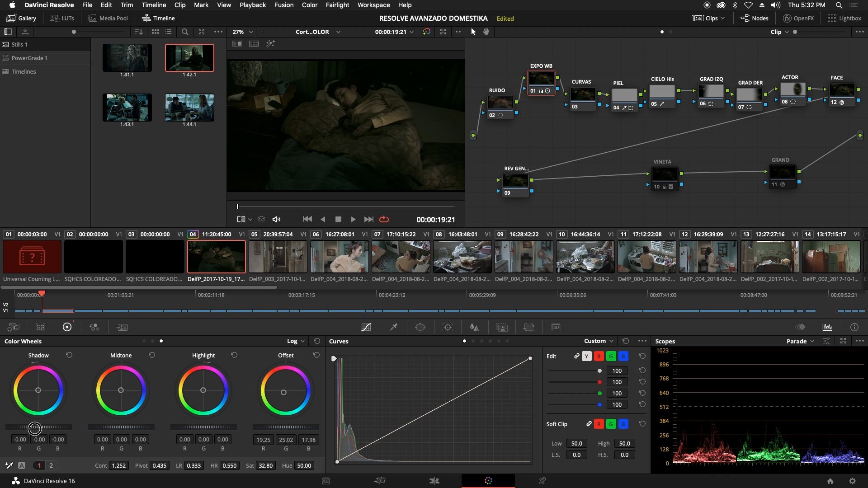
Task: Select the 1.43.1 still thumbnail
Action: pyautogui.click(x=127, y=108)
